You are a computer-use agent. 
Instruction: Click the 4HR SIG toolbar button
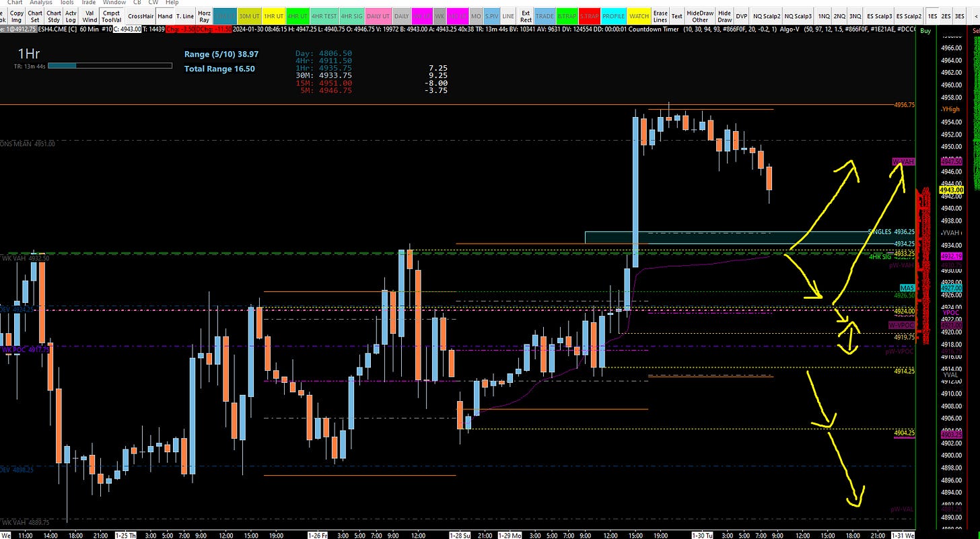coord(351,16)
